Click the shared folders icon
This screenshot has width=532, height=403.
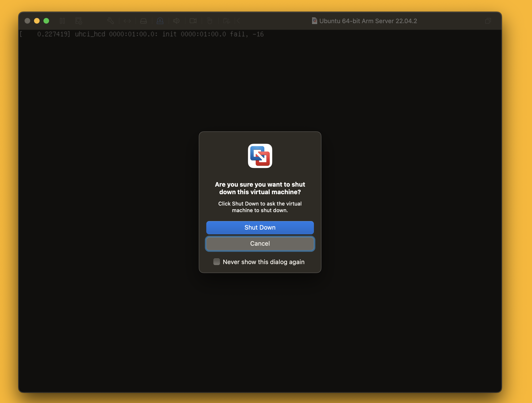(x=227, y=21)
